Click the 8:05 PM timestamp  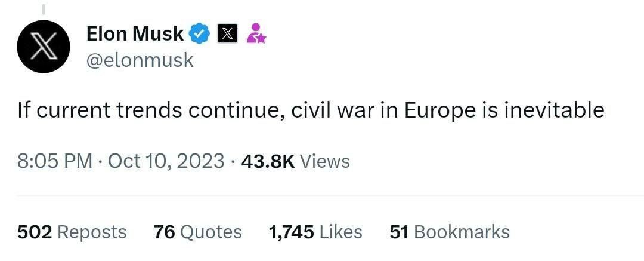click(x=55, y=161)
